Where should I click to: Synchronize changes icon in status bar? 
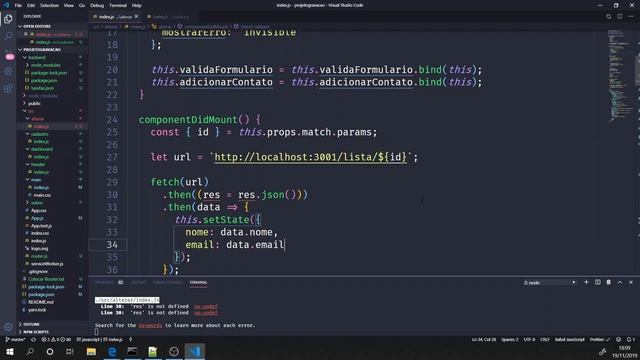33,340
